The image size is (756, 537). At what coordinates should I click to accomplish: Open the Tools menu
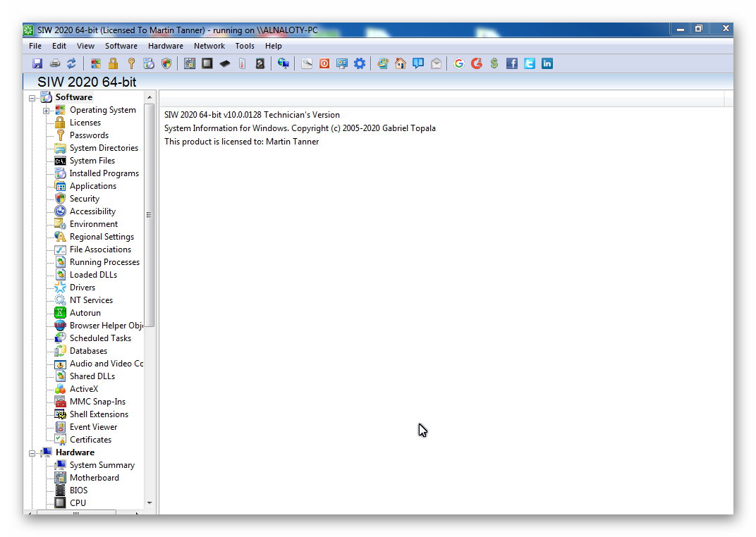(245, 46)
